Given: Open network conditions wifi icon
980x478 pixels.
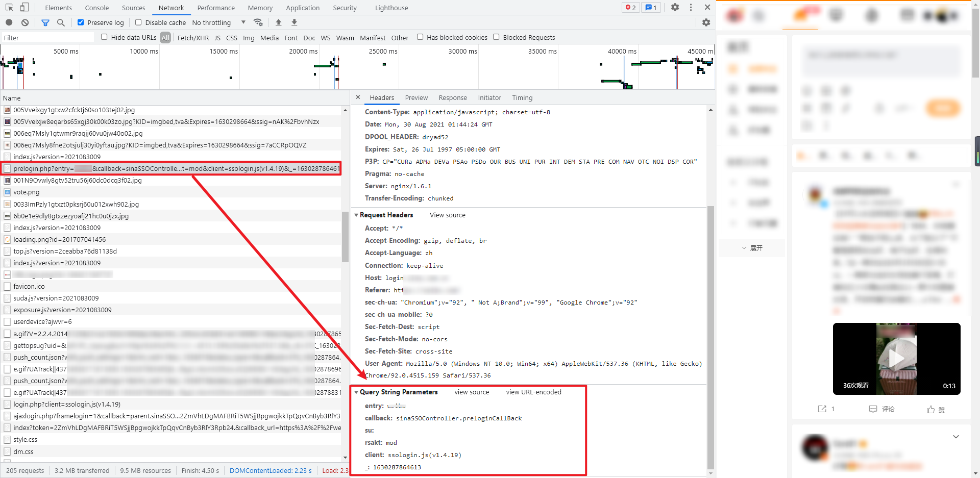Looking at the screenshot, I should [258, 22].
